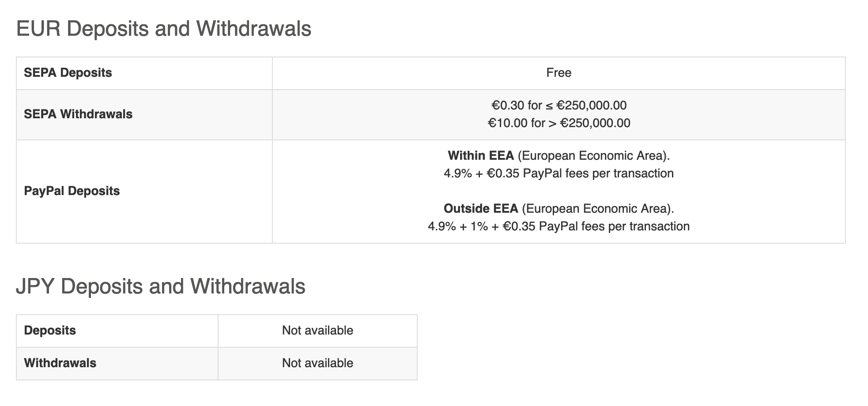The width and height of the screenshot is (868, 406).
Task: Click the EUR Deposits and Withdrawals heading
Action: [163, 29]
